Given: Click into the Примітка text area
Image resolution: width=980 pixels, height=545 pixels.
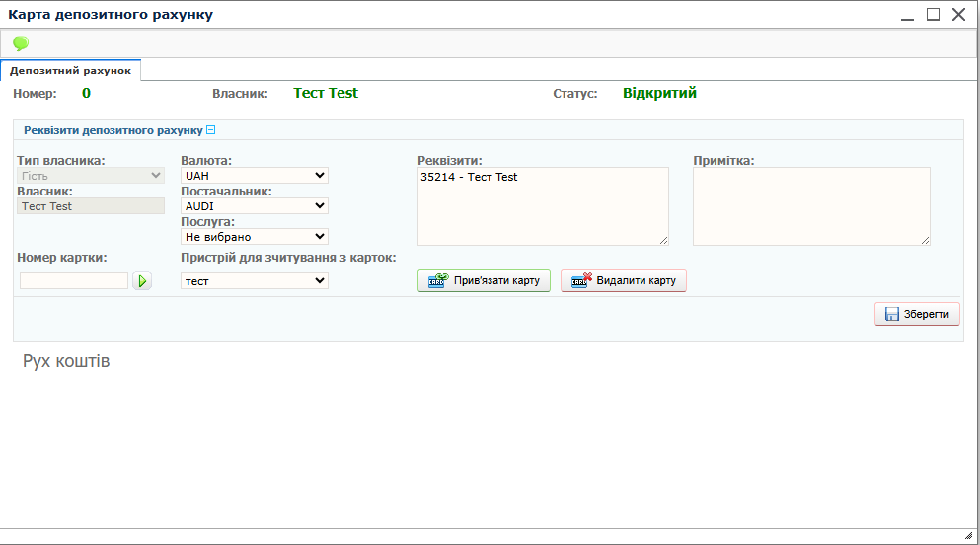Looking at the screenshot, I should pyautogui.click(x=811, y=206).
